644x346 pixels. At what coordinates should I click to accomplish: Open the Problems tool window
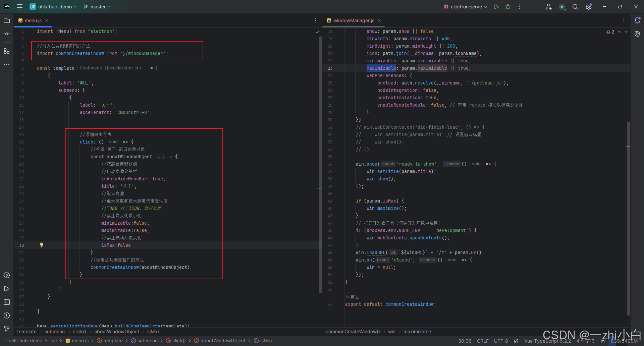[x=7, y=315]
